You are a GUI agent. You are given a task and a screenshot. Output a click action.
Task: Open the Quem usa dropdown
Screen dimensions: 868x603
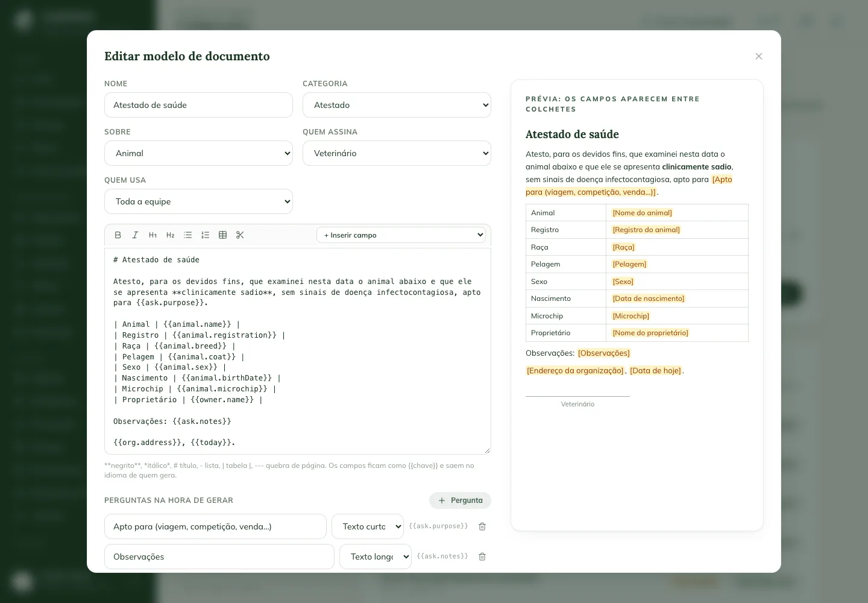[x=198, y=201]
